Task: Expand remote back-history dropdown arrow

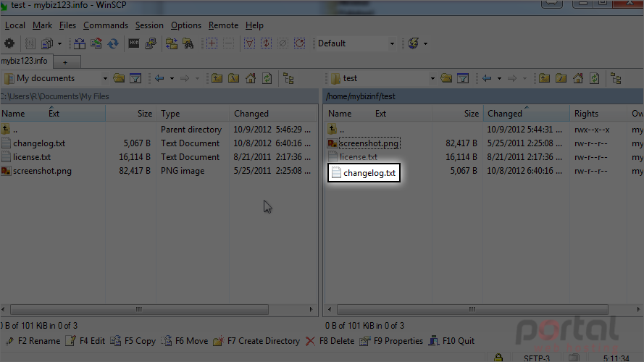Action: (x=499, y=78)
